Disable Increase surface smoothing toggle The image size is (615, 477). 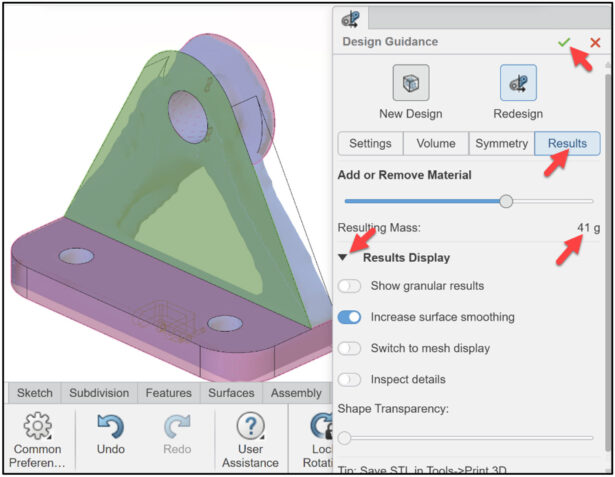[x=349, y=317]
